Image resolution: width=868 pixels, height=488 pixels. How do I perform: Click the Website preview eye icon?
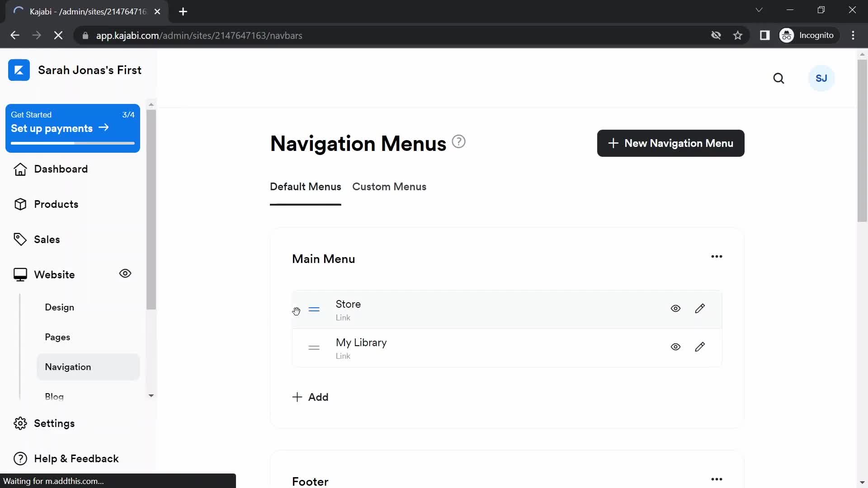coord(125,273)
